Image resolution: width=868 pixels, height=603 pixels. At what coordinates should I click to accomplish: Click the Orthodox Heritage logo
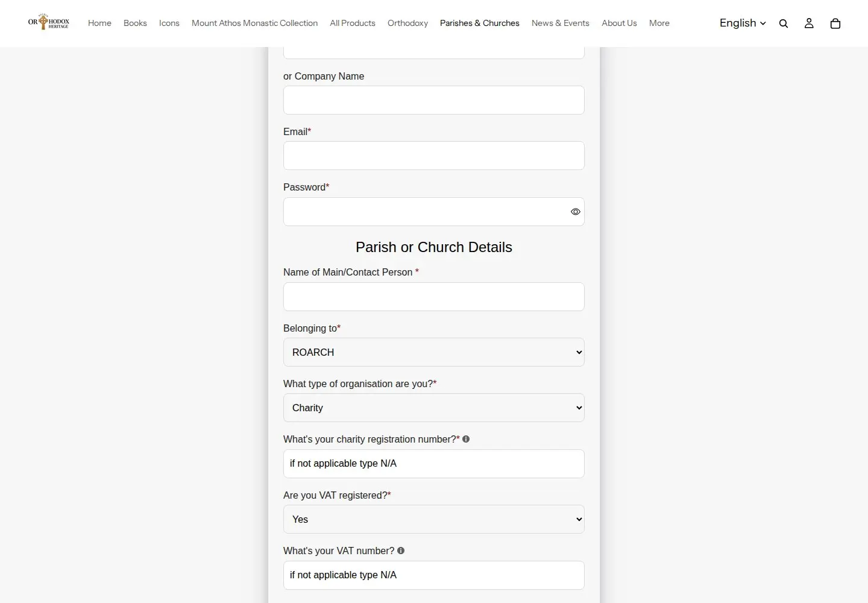[49, 22]
